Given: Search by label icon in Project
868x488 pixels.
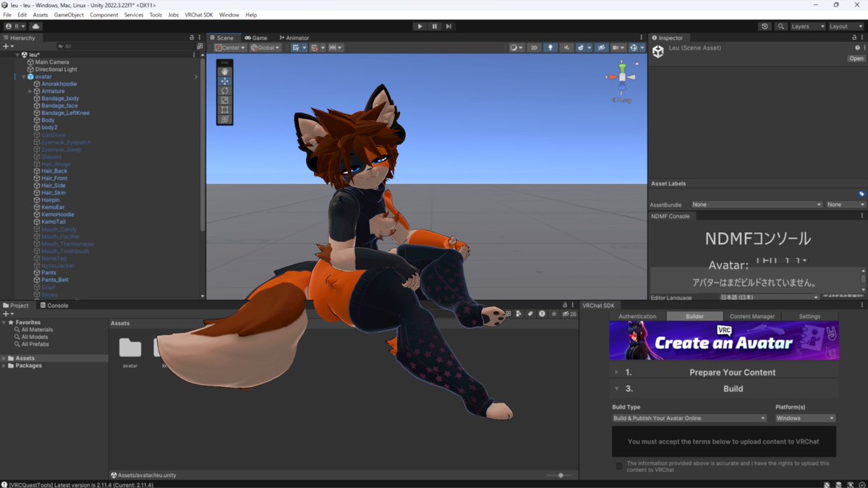Looking at the screenshot, I should [x=530, y=314].
